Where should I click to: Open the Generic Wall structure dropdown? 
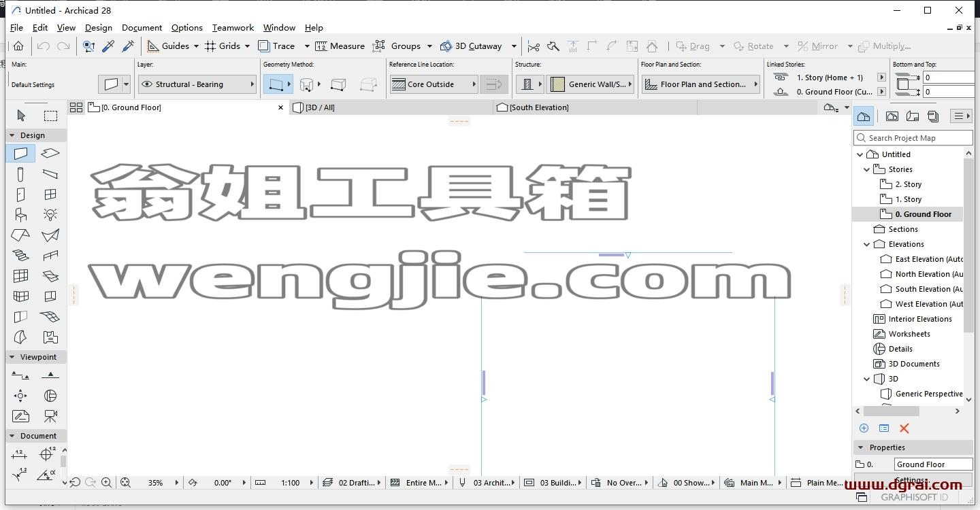[x=591, y=84]
